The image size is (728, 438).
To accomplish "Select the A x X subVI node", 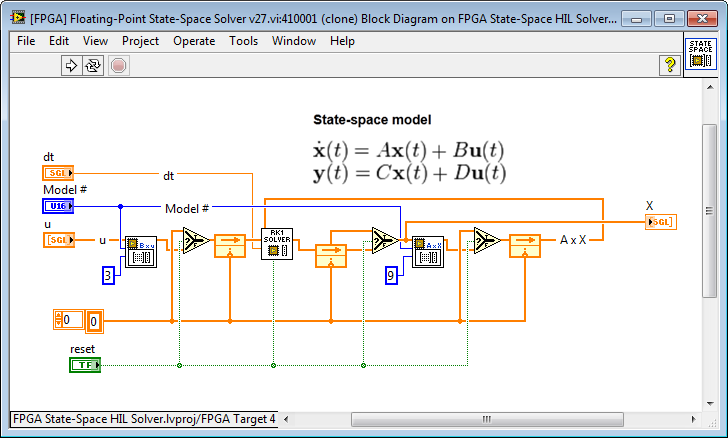I will tap(428, 252).
